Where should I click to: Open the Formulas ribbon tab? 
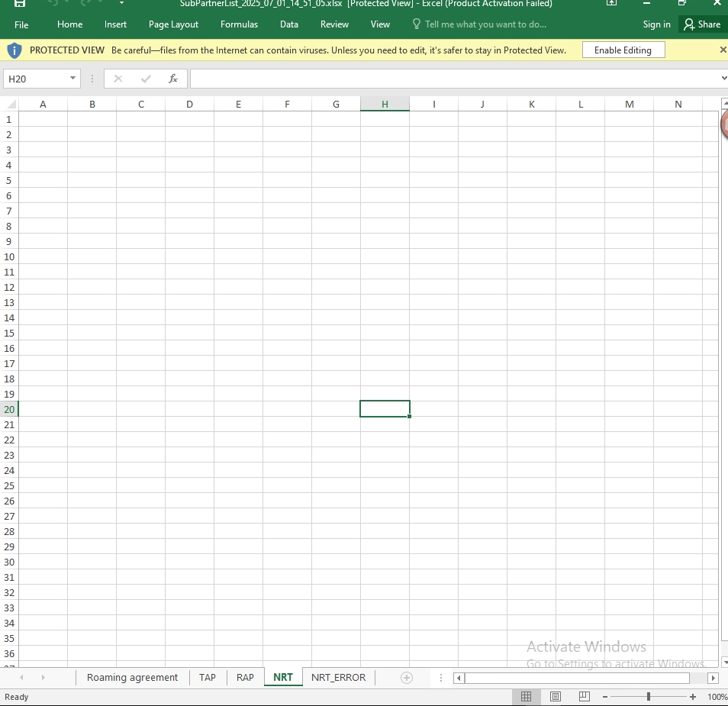[239, 24]
